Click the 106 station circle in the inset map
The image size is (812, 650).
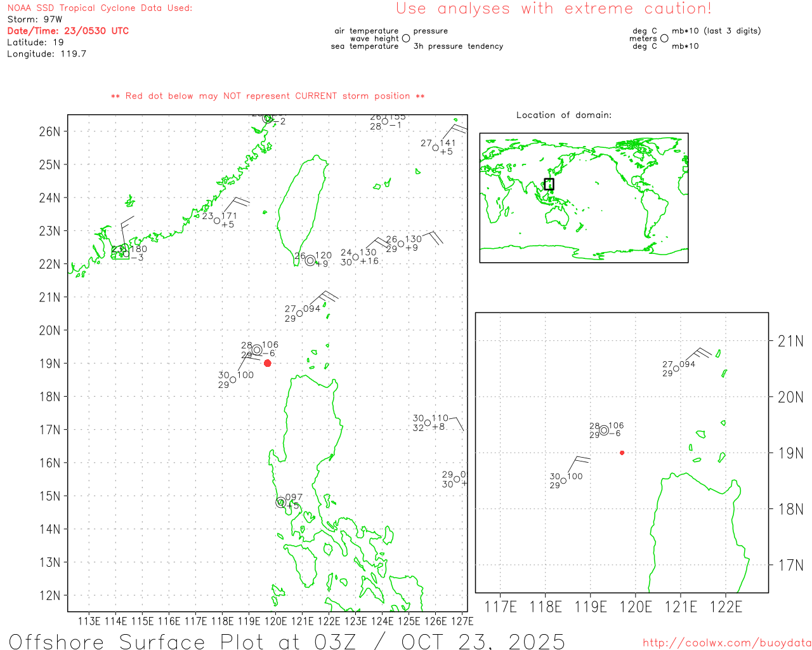pos(604,430)
